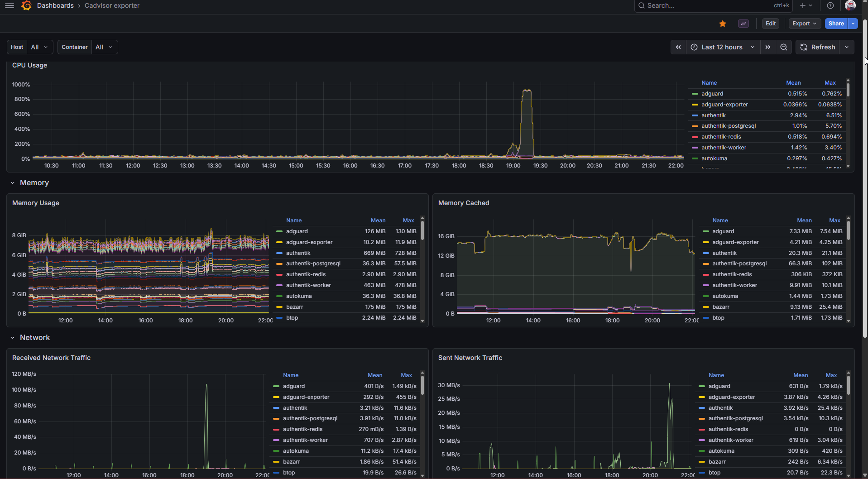Sort Sent Network legend by Max

click(x=831, y=375)
